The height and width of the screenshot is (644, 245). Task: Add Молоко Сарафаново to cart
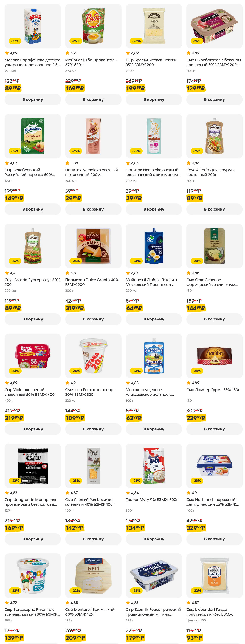[x=32, y=99]
